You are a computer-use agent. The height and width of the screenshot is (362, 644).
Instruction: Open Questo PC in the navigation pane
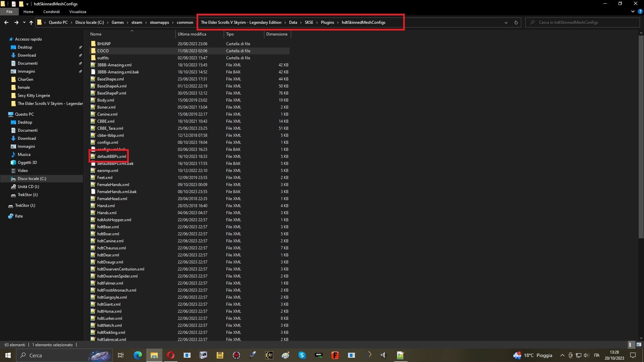tap(24, 114)
